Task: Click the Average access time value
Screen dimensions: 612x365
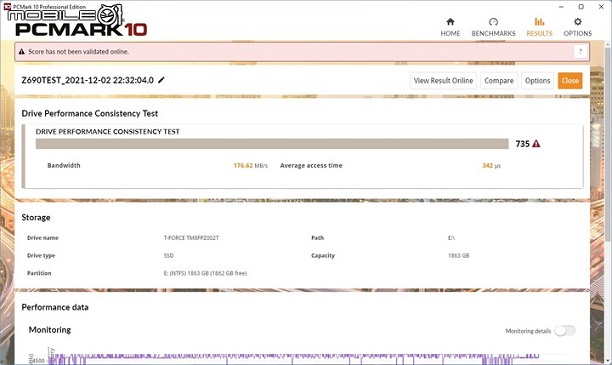Action: point(491,166)
